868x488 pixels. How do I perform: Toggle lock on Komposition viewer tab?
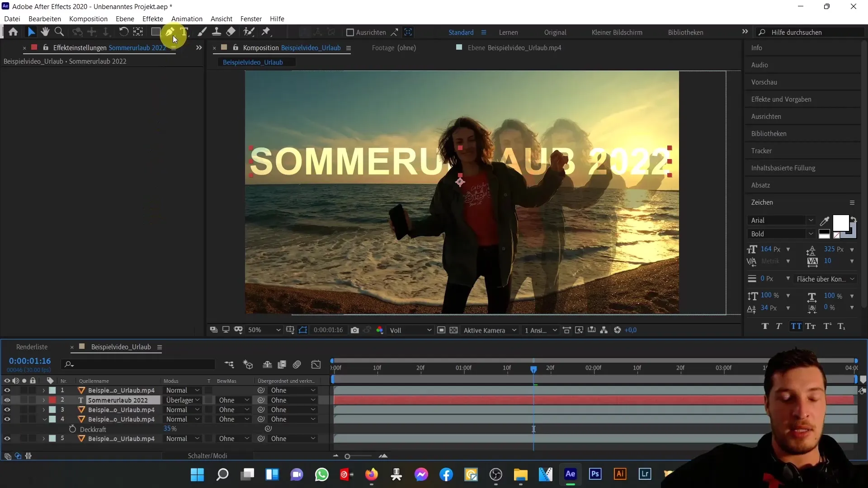click(236, 47)
